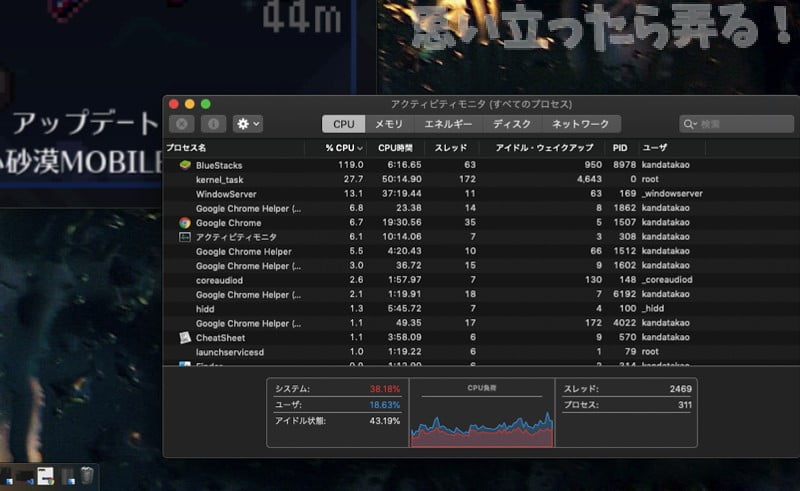Viewport: 800px width, 491px height.
Task: Click BlueStacks CPU value 119.0
Action: pos(351,165)
